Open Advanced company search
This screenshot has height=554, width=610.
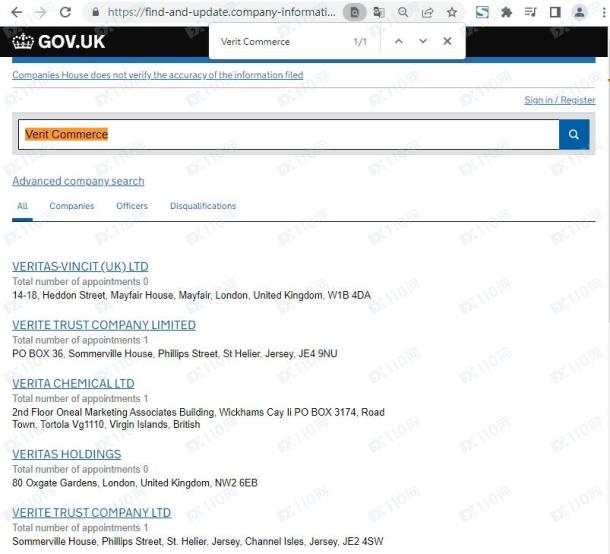click(x=78, y=181)
